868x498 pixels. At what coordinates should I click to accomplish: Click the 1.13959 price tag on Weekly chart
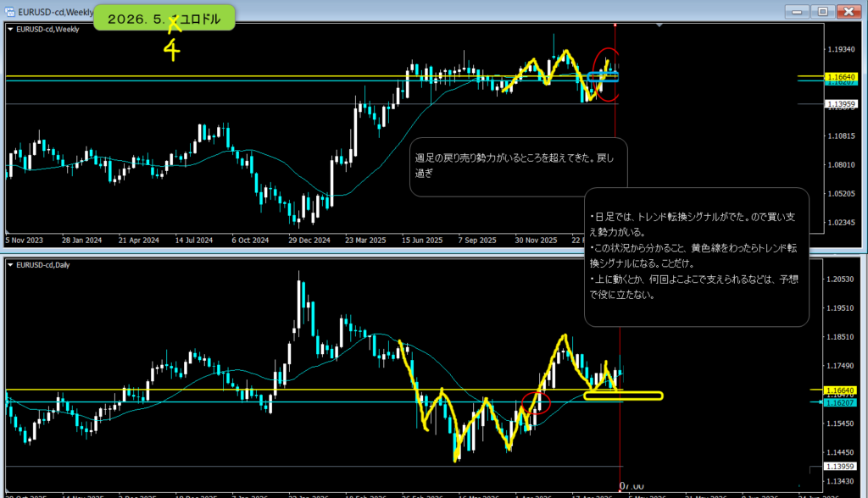point(840,103)
